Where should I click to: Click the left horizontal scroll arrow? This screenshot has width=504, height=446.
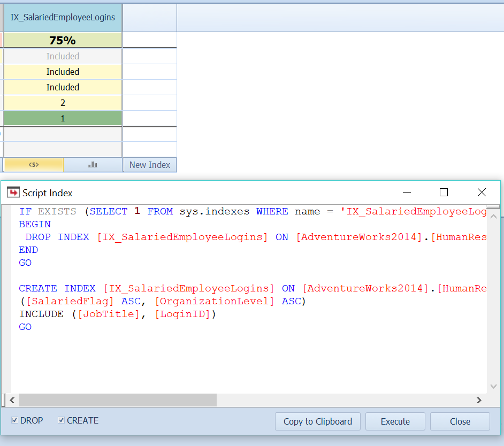point(11,399)
